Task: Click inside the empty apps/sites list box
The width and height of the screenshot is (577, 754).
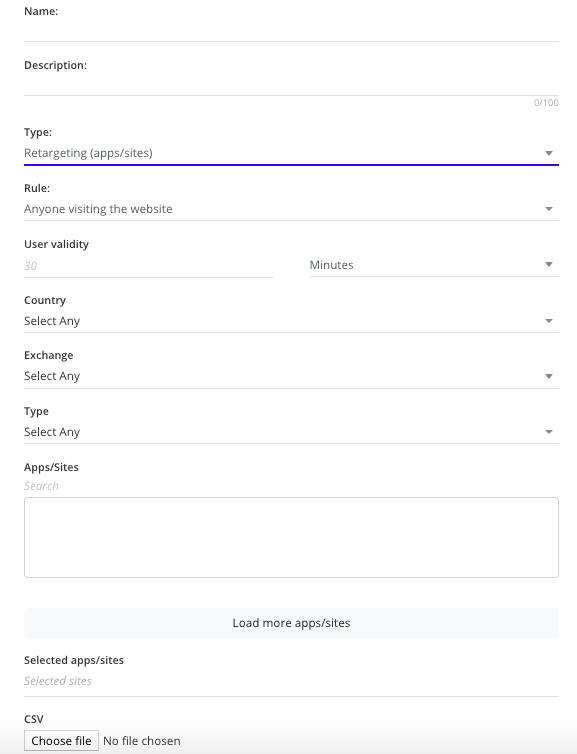Action: (x=291, y=538)
